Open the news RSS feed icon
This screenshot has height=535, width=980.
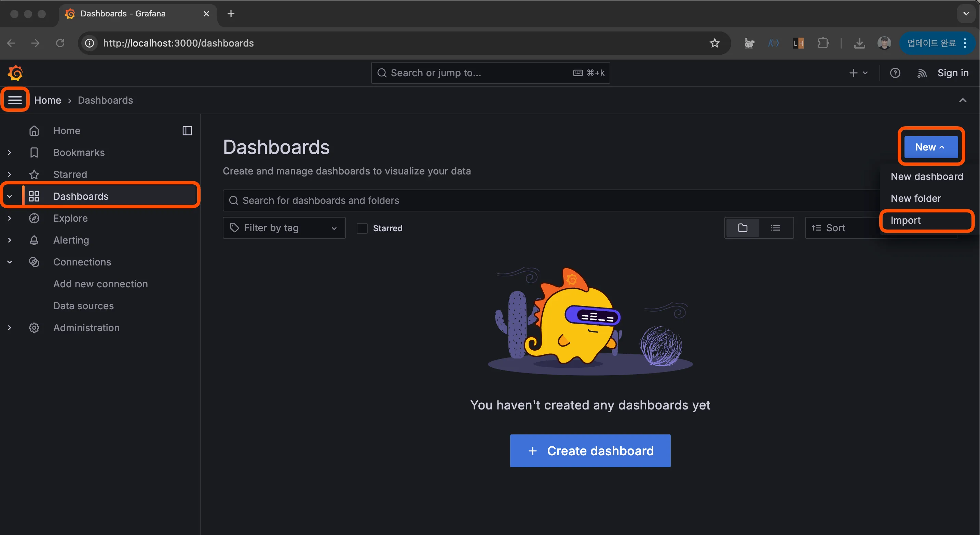click(922, 73)
